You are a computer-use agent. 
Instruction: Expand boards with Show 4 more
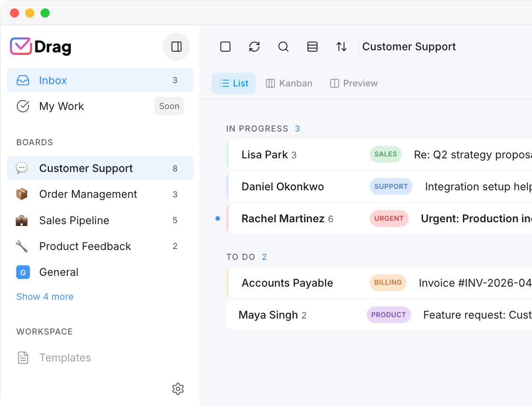(x=45, y=297)
